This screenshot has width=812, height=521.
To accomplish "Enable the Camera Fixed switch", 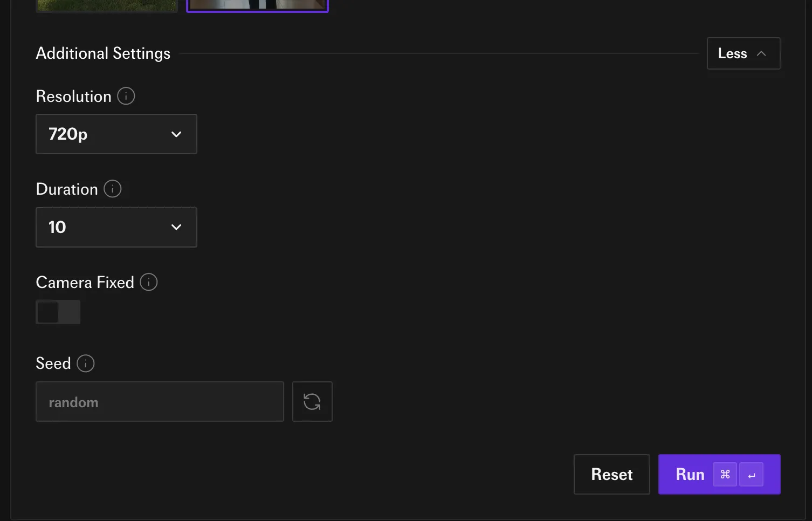I will click(x=58, y=312).
